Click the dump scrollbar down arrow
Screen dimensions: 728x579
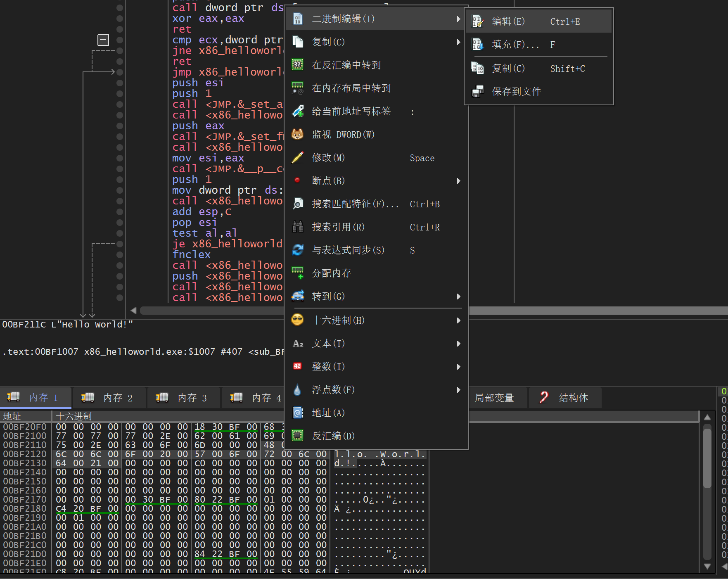(x=707, y=567)
